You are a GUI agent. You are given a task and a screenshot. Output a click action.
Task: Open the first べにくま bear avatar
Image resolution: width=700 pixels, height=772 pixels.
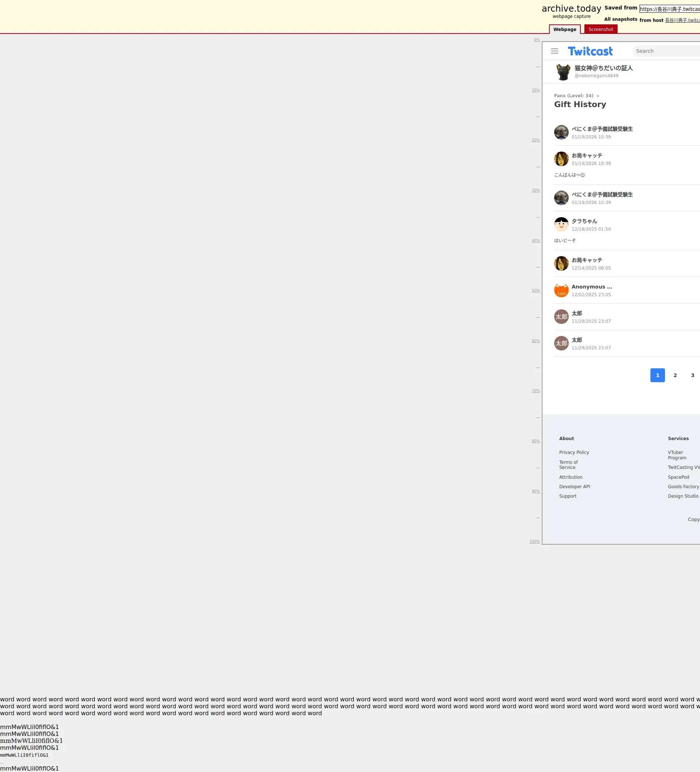[x=561, y=133]
